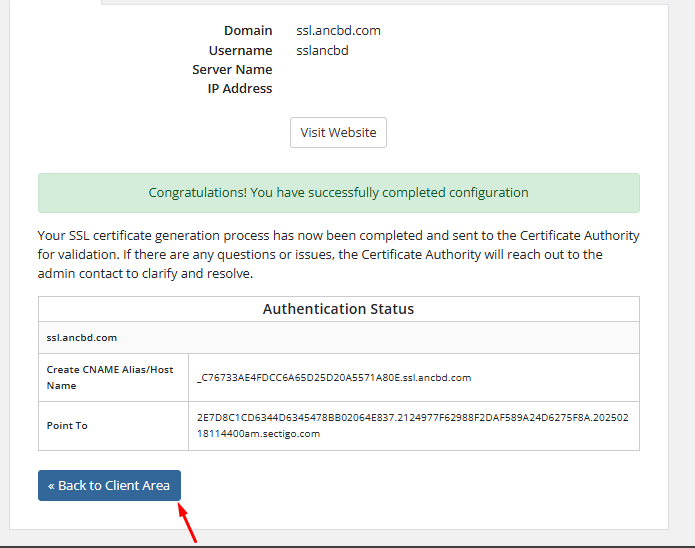Image resolution: width=695 pixels, height=548 pixels.
Task: Click the Create CNAME Alias/Host Name cell
Action: tap(111, 377)
